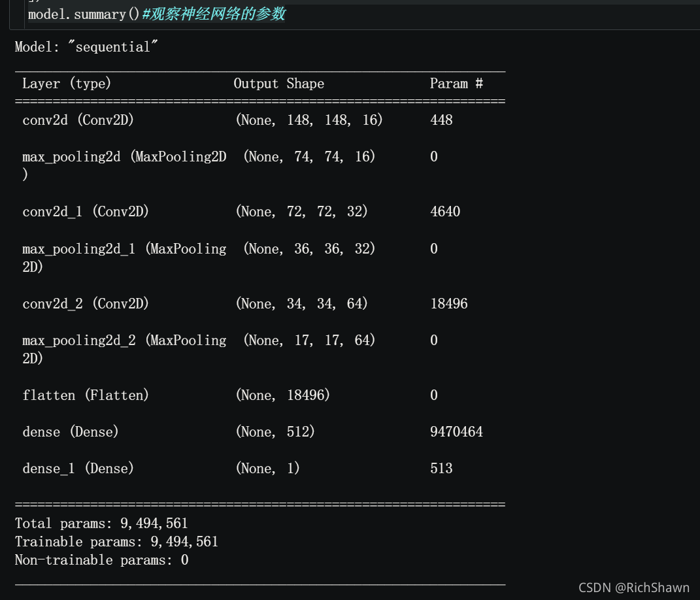Select the dense_1 (Dense) layer name
This screenshot has width=700, height=600.
pos(78,469)
